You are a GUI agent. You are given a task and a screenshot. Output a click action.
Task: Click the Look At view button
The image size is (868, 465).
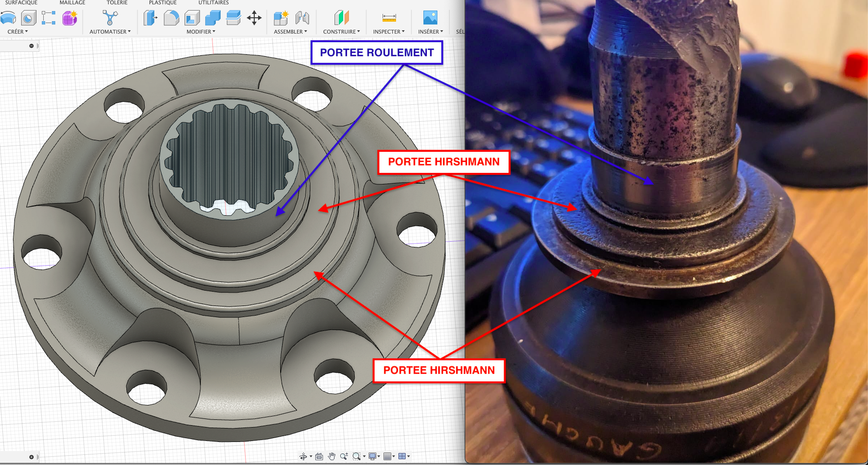tap(319, 456)
